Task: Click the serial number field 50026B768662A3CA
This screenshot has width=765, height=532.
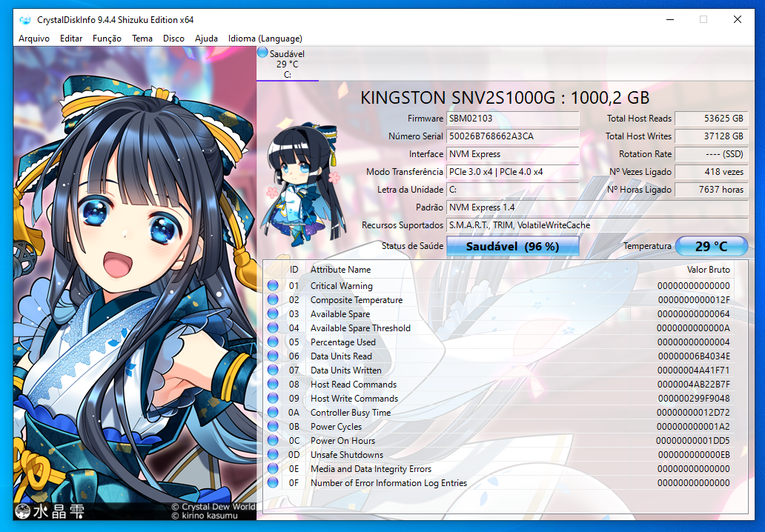Action: point(513,136)
